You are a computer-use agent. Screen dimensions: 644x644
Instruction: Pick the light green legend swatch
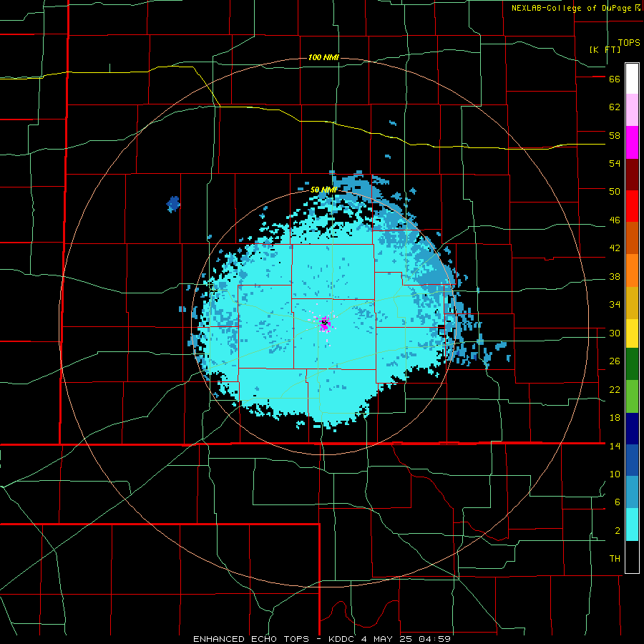click(x=632, y=396)
